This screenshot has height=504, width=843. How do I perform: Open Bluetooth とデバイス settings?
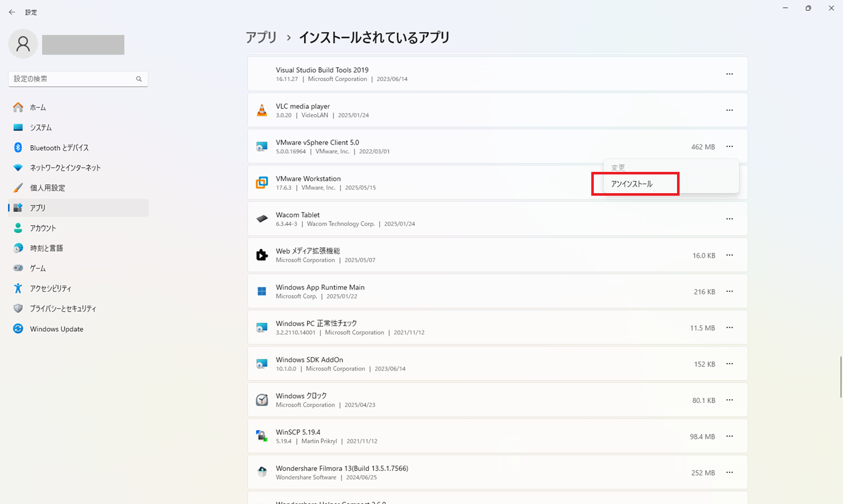78,148
